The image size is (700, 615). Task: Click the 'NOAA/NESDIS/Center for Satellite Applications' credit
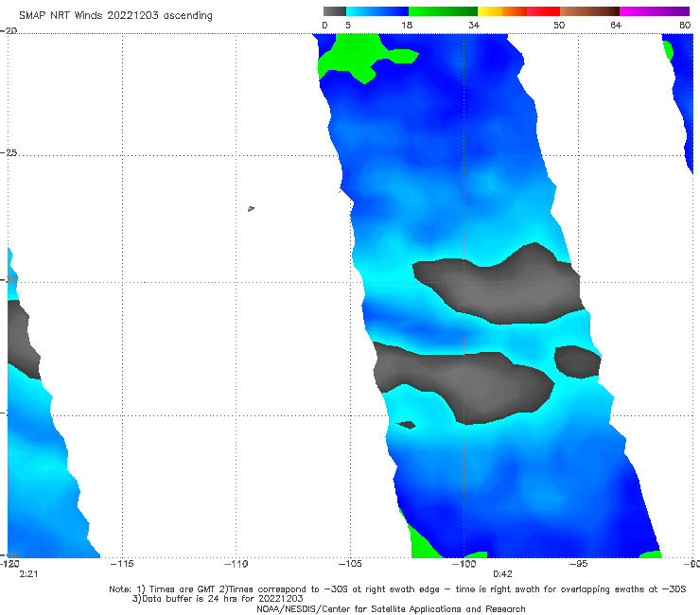[391, 608]
